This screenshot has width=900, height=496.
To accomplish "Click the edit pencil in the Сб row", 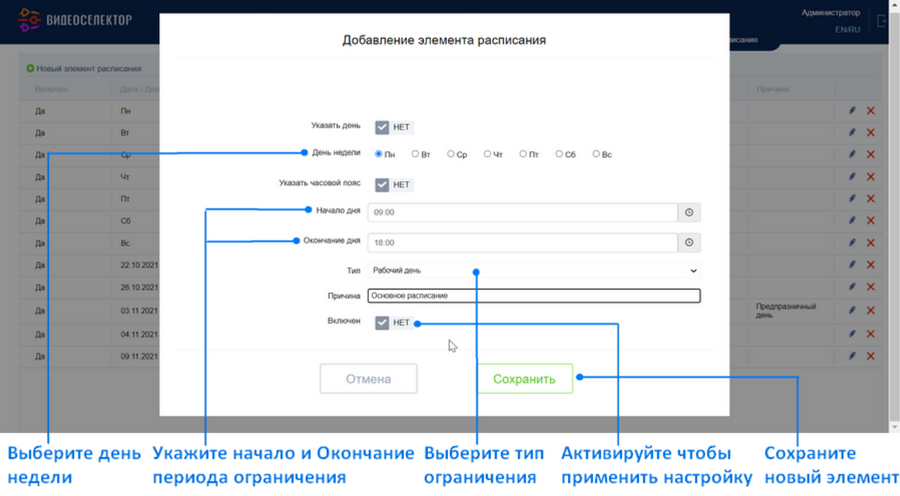I will [852, 220].
